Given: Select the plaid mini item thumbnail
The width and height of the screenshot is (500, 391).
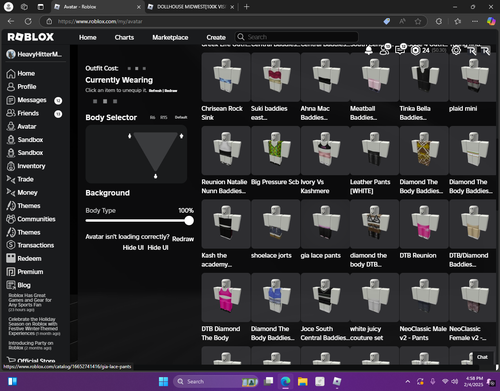Looking at the screenshot, I should [x=473, y=77].
